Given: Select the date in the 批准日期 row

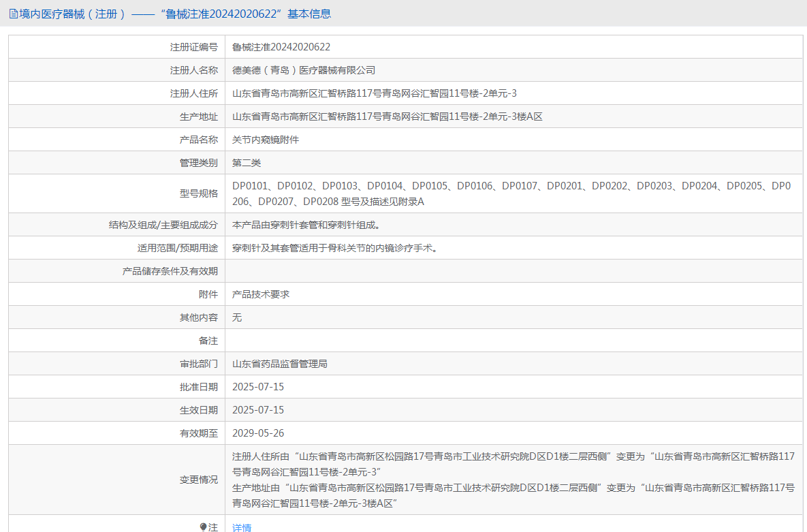Looking at the screenshot, I should click(258, 387).
